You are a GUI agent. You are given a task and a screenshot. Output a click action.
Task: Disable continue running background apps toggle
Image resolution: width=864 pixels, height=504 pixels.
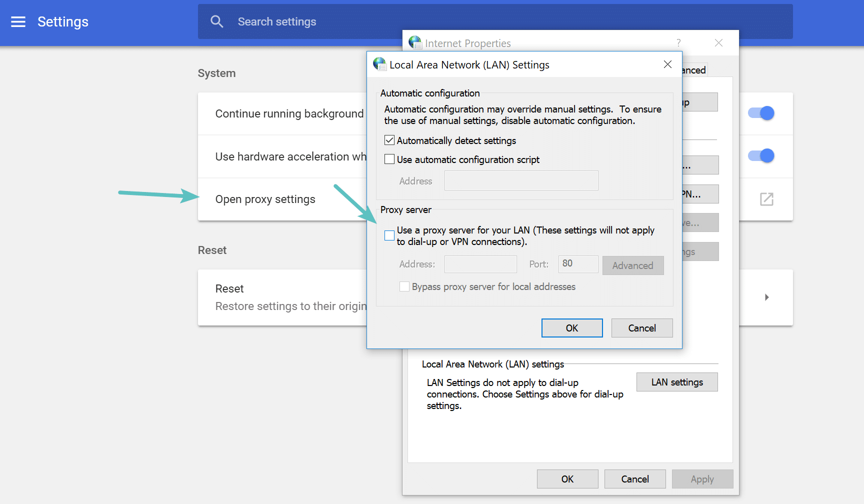coord(760,113)
